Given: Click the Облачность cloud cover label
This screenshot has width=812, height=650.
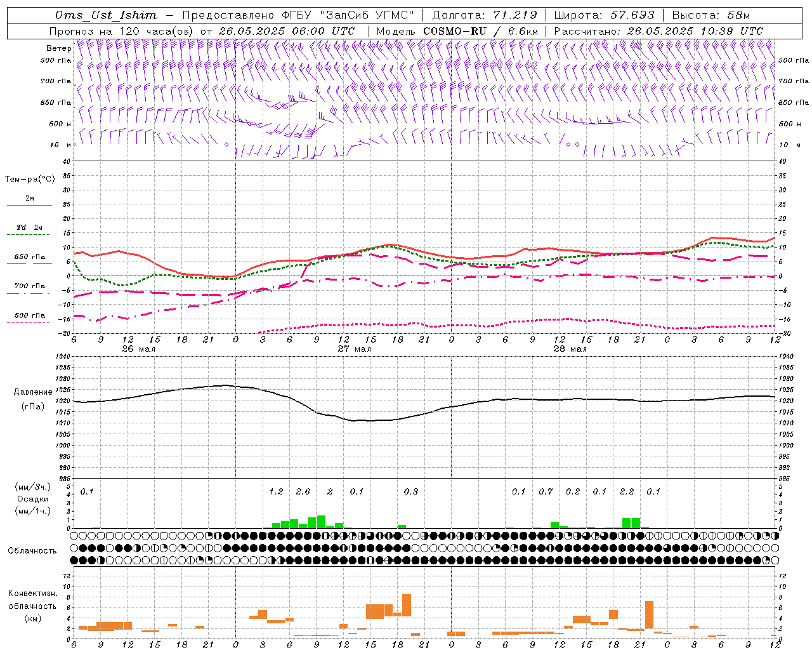Looking at the screenshot, I should click(32, 551).
